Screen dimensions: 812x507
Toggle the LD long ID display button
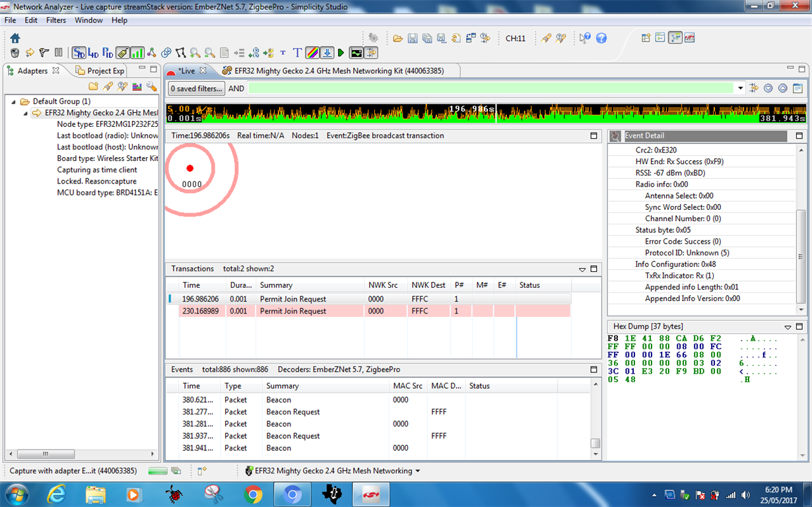(93, 53)
